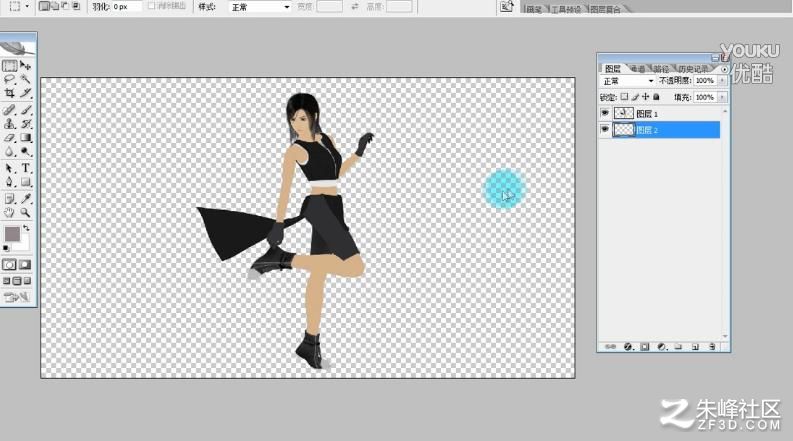
Task: Switch to the 通道 channels tab
Action: pos(638,69)
